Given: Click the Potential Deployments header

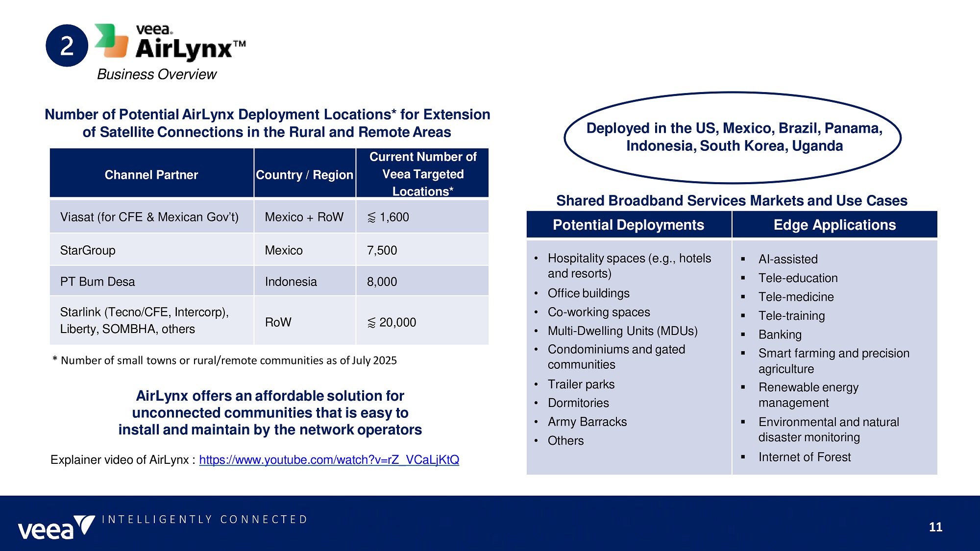Looking at the screenshot, I should click(628, 225).
